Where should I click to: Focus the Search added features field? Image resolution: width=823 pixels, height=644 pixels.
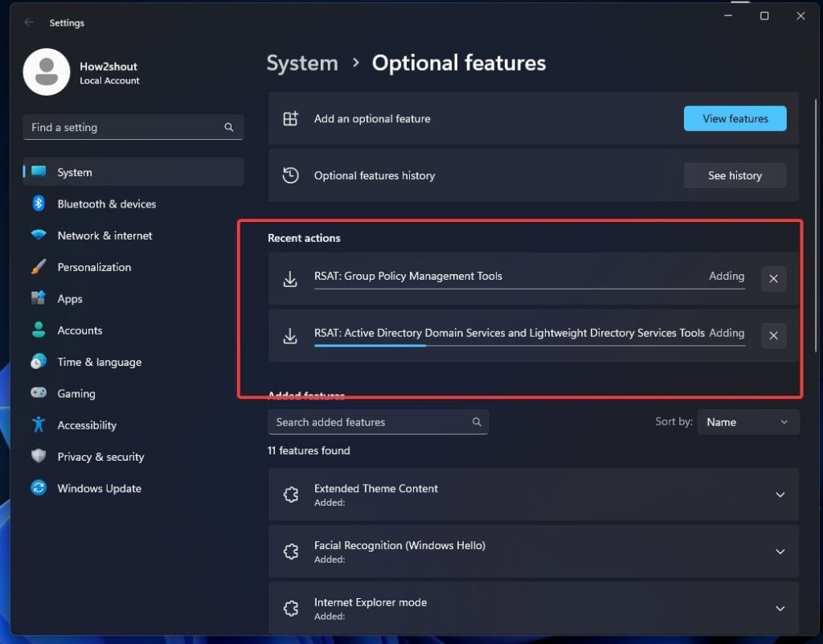[370, 422]
